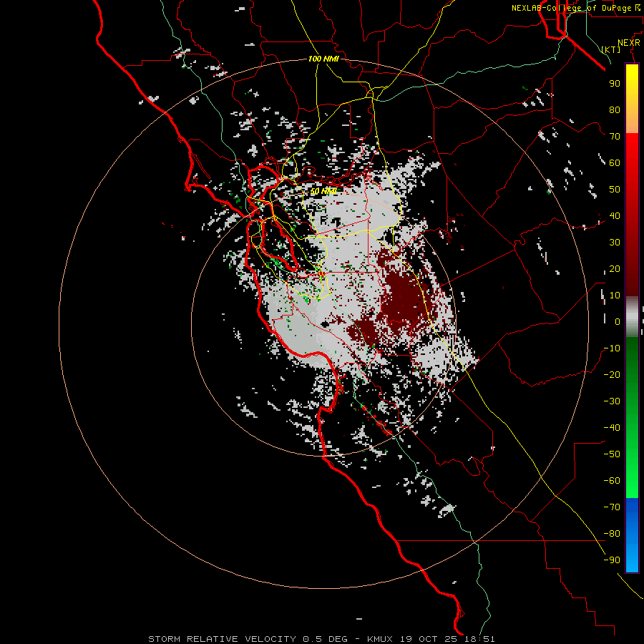The width and height of the screenshot is (644, 644).
Task: Click the NEXLAB-College of DuPage credit text
Action: [x=575, y=8]
